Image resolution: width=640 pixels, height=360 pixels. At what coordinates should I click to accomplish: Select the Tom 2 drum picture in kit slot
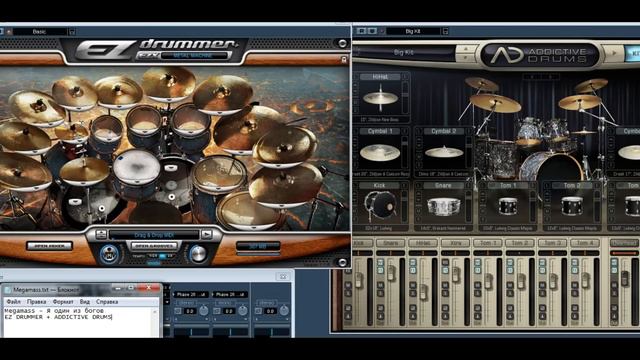[571, 206]
